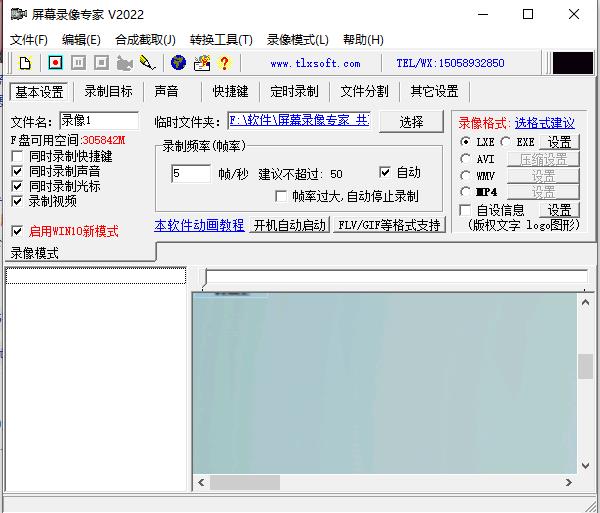This screenshot has height=513, width=600.
Task: Click the preview vertical scrollbar thumb
Action: [585, 366]
